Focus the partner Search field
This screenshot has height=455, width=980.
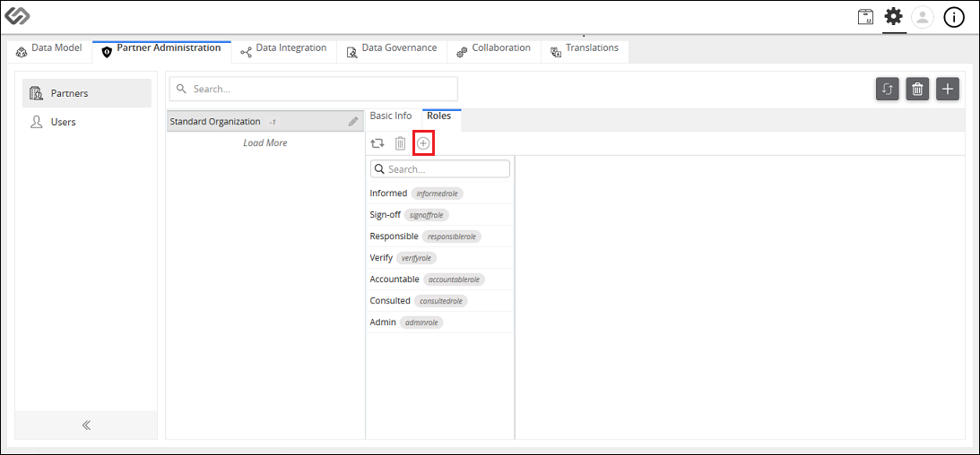point(314,89)
